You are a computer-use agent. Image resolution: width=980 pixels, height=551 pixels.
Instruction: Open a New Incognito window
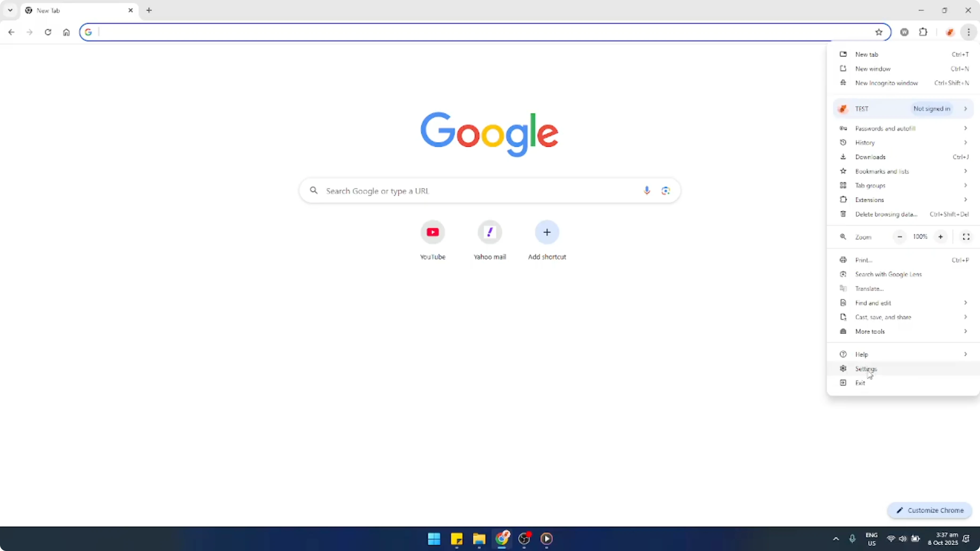click(904, 83)
